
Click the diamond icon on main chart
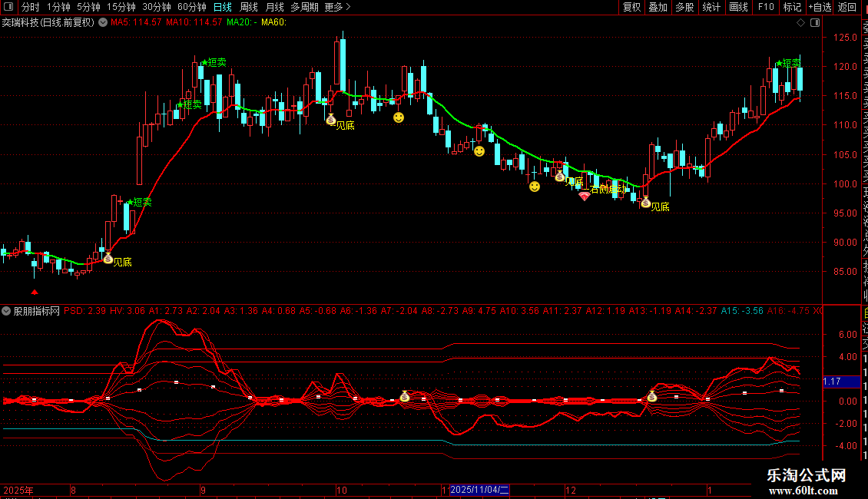pos(800,23)
